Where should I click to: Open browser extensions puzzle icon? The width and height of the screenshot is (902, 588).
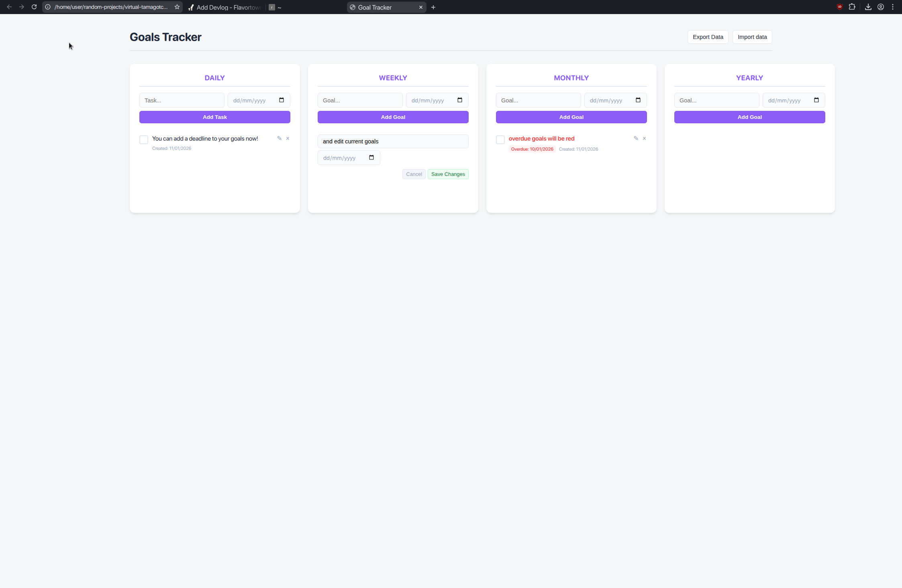pyautogui.click(x=852, y=7)
